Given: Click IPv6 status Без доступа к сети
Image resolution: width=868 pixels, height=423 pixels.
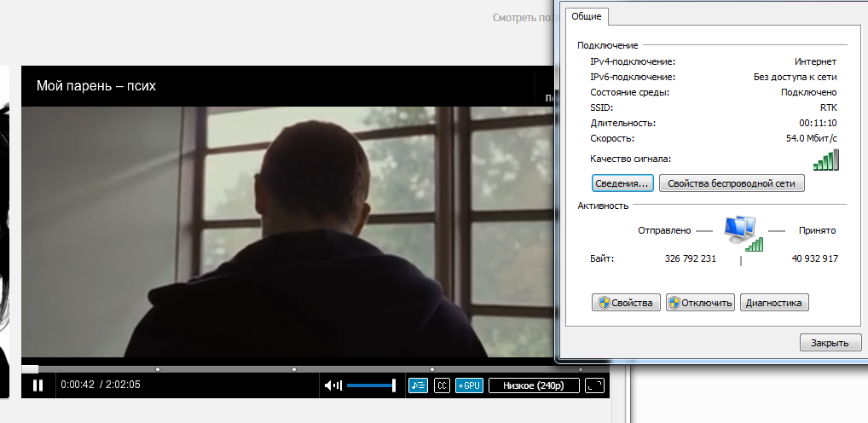Looking at the screenshot, I should click(796, 77).
